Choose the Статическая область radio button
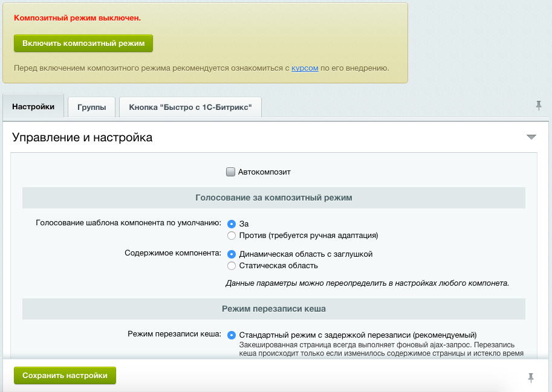The width and height of the screenshot is (552, 392). point(231,266)
